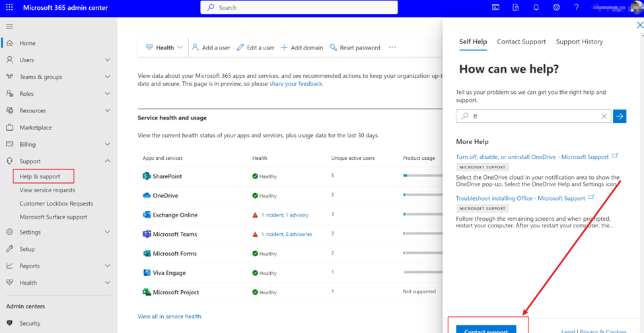Open the app launcher waffle icon
The width and height of the screenshot is (644, 333).
tap(9, 7)
